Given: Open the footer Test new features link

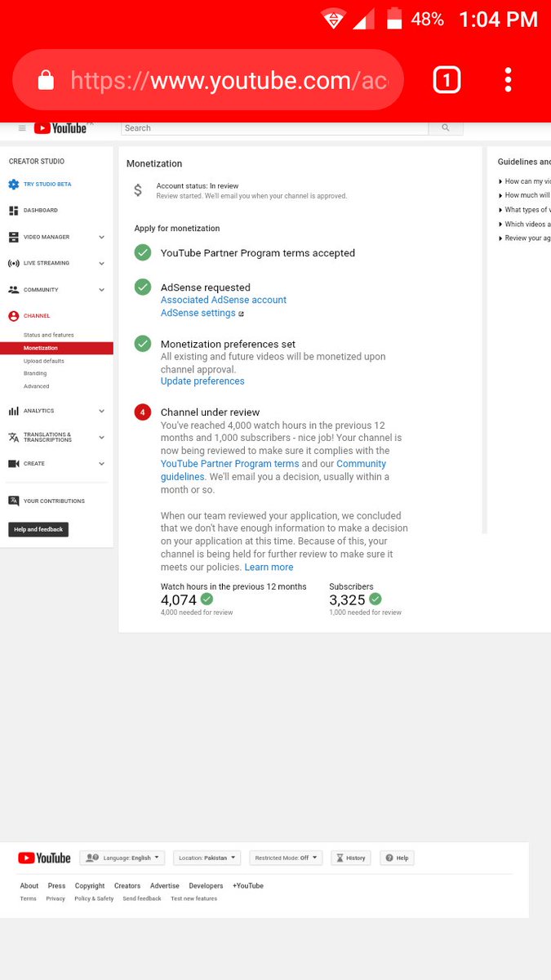Looking at the screenshot, I should tap(193, 899).
